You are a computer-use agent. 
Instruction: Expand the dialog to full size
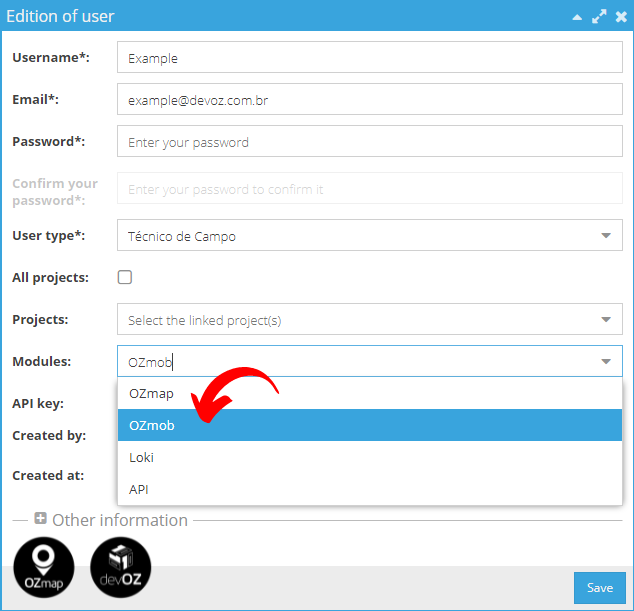pyautogui.click(x=599, y=17)
